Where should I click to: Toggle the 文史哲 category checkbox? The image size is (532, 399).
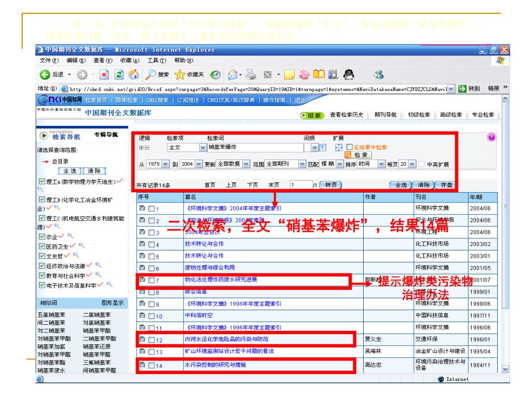coord(42,256)
